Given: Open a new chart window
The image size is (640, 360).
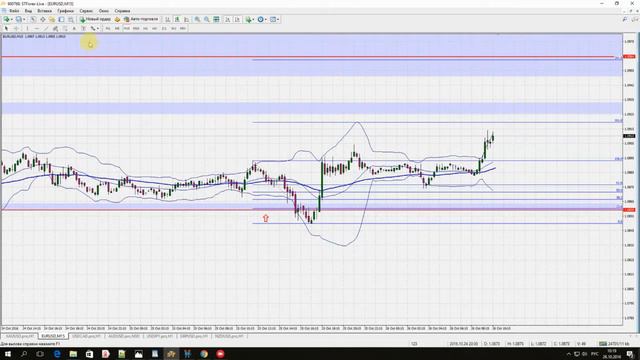Looking at the screenshot, I should coord(6,19).
